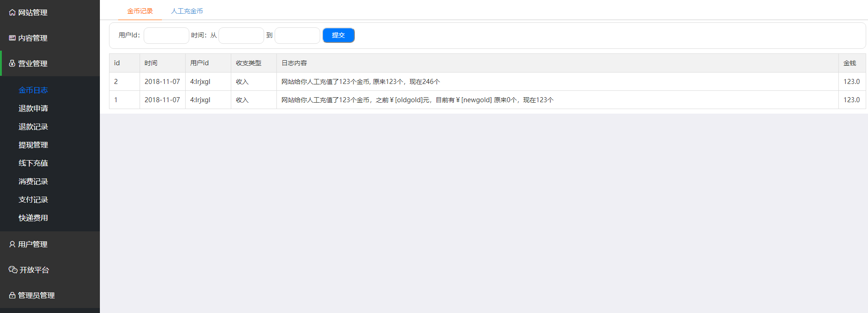Click the home icon beside 网站管理
This screenshot has width=868, height=313.
pyautogui.click(x=12, y=13)
